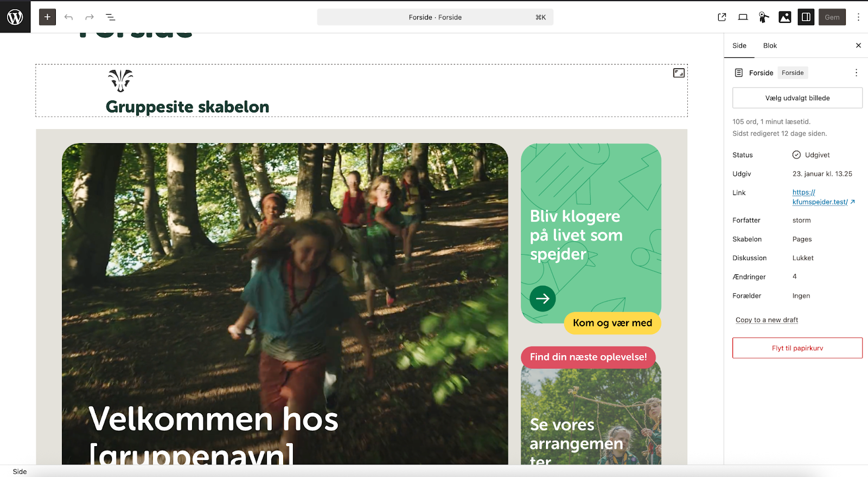Screen dimensions: 868x477
Task: Click Copy to a new draft
Action: click(x=767, y=320)
